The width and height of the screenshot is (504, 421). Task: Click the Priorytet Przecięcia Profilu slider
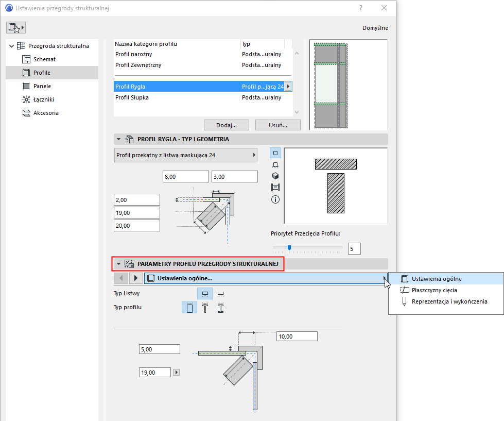tap(308, 248)
